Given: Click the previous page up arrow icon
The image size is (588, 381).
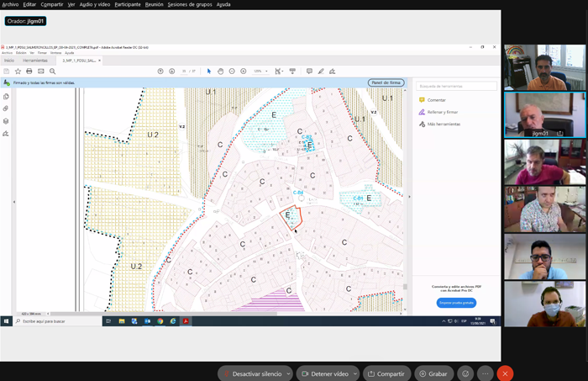Looking at the screenshot, I should click(160, 71).
